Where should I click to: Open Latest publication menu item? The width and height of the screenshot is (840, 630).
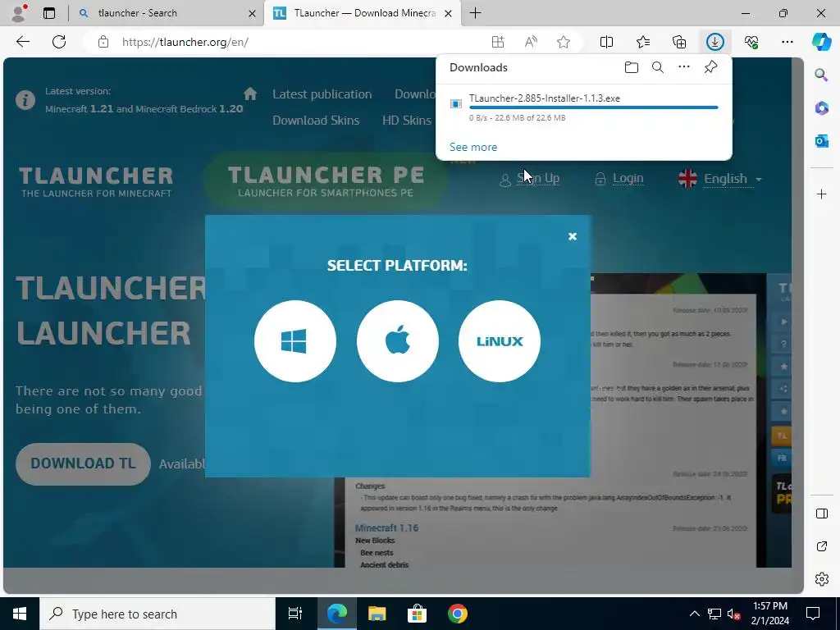(x=322, y=94)
